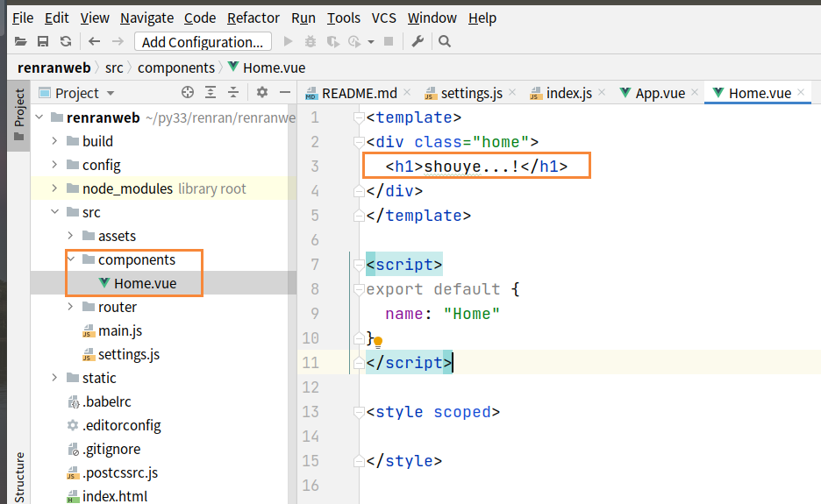Open the View menu

coord(95,18)
